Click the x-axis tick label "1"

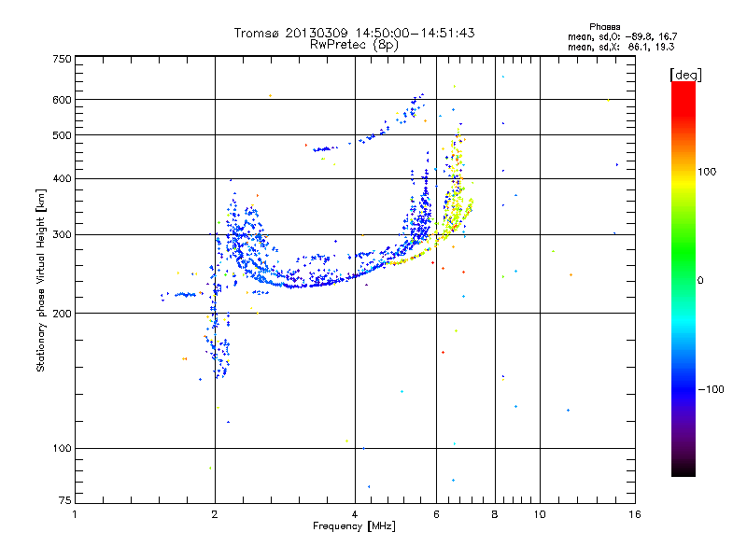pyautogui.click(x=75, y=514)
